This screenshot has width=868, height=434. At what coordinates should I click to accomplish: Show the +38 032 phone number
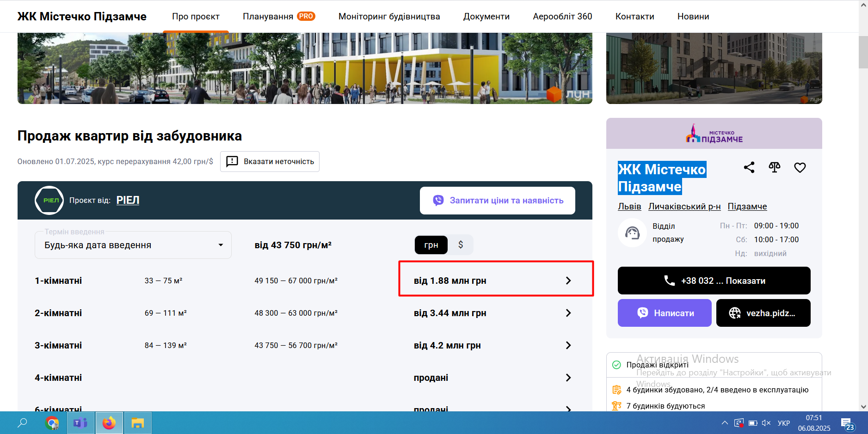tap(714, 281)
